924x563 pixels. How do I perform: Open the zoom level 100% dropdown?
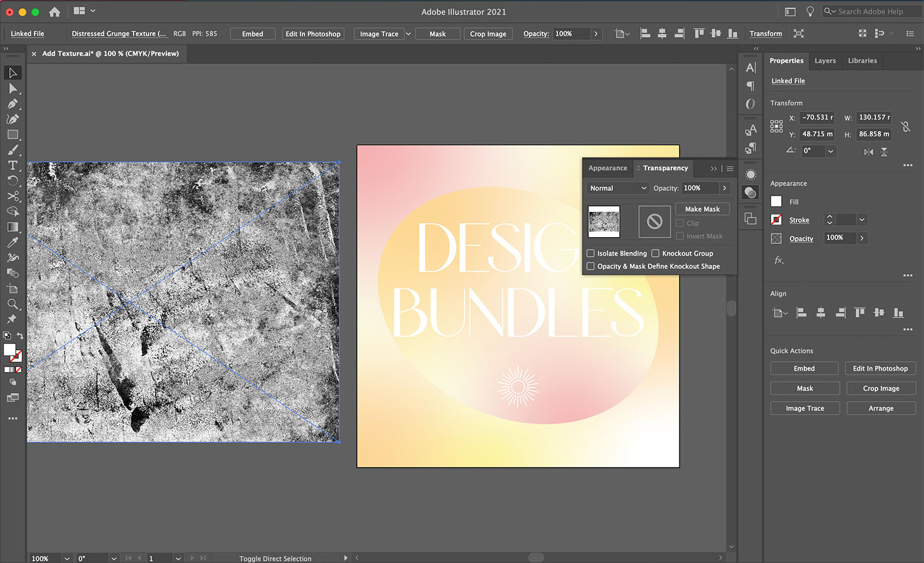coord(67,558)
